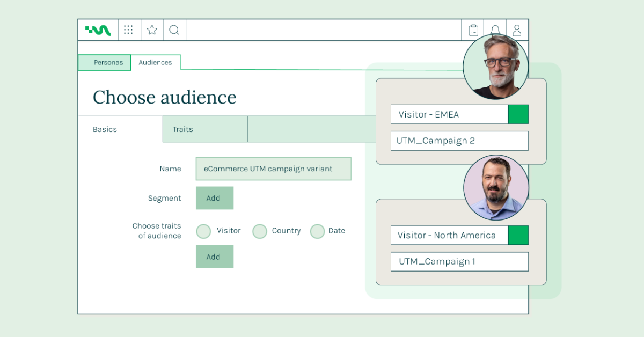Switch to the Personas tab
The image size is (644, 337).
click(105, 62)
